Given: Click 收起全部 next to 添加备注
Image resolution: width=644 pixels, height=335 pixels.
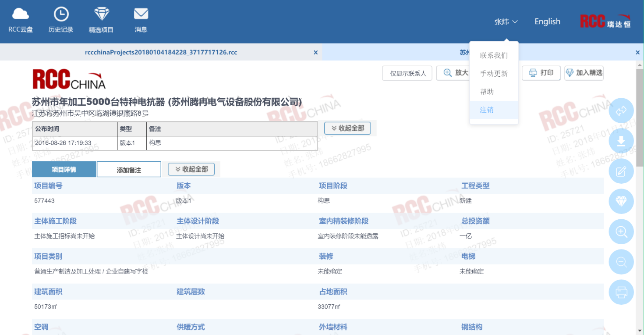Looking at the screenshot, I should 191,169.
